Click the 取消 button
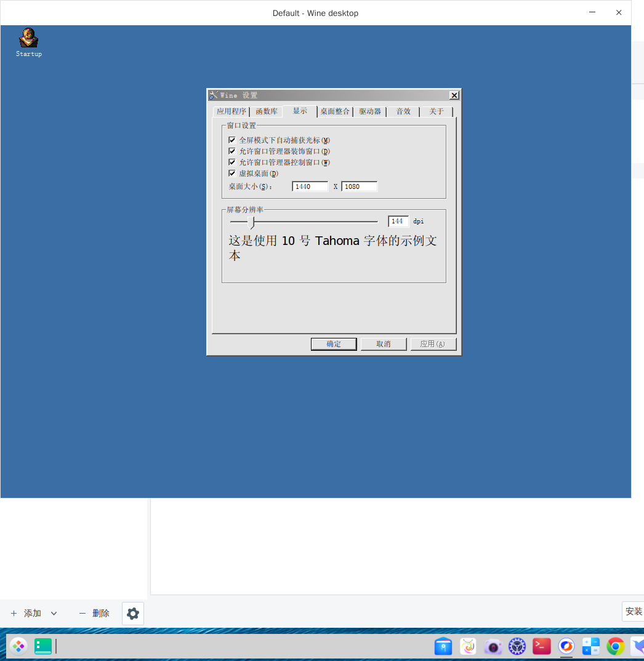 pyautogui.click(x=384, y=344)
